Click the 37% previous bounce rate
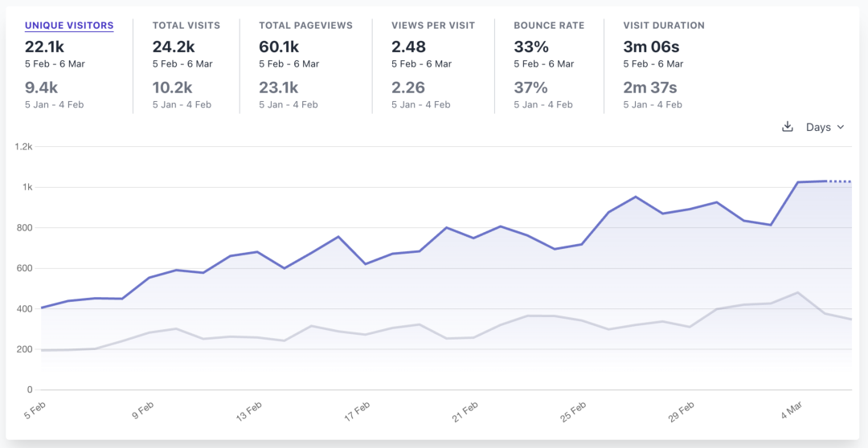The image size is (868, 448). pyautogui.click(x=530, y=88)
